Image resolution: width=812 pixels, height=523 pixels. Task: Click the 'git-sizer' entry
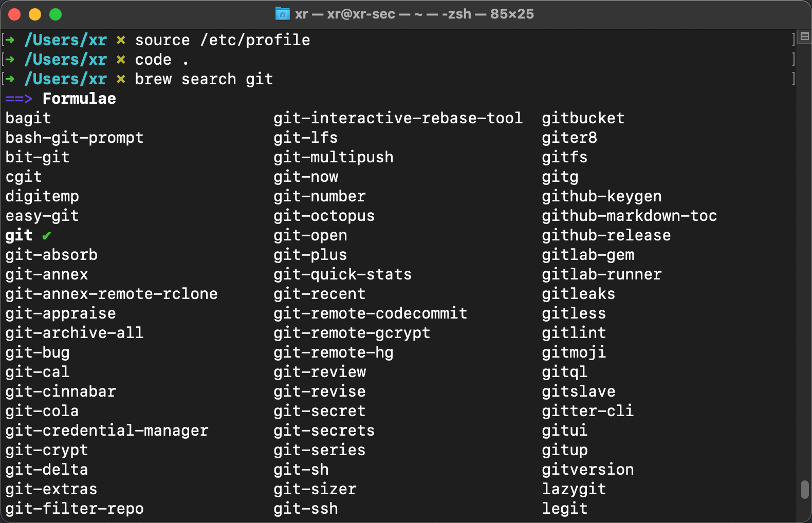[315, 489]
